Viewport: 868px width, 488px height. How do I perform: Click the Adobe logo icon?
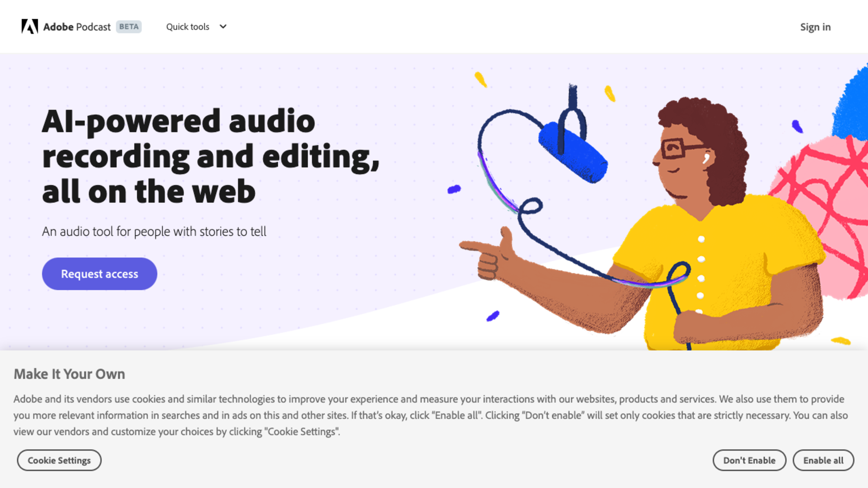tap(30, 27)
